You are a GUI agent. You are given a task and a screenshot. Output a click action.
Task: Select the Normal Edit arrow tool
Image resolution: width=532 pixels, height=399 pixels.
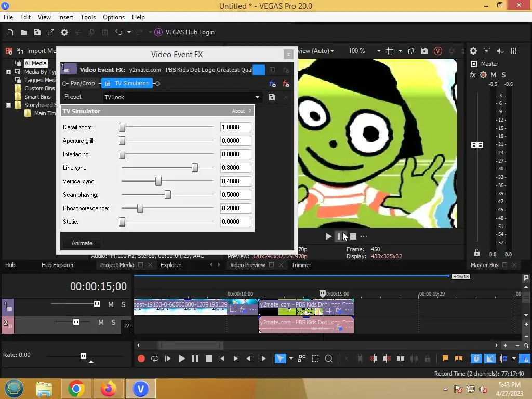pyautogui.click(x=280, y=358)
